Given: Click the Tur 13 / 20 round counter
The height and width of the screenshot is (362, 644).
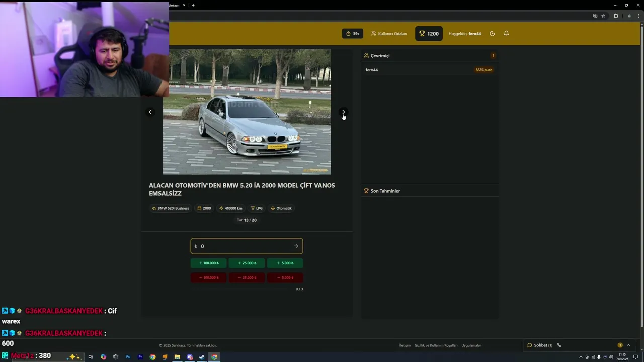Looking at the screenshot, I should [247, 220].
